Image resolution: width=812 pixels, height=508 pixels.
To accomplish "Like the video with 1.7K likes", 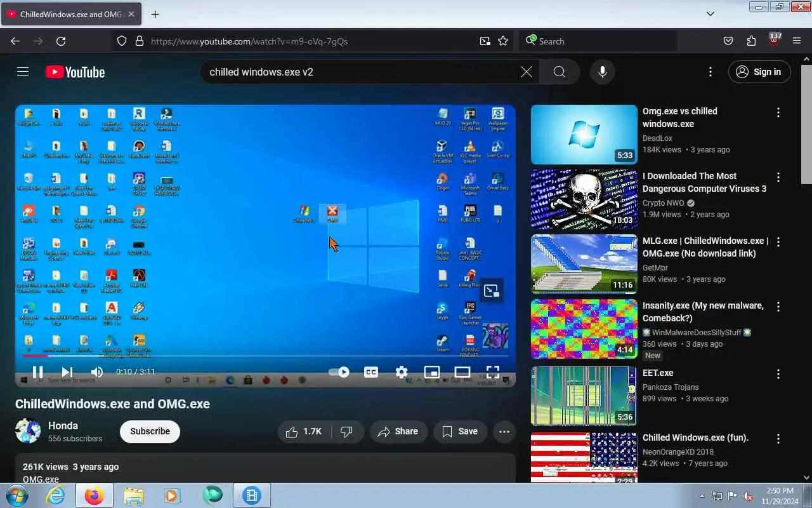I will 303,432.
